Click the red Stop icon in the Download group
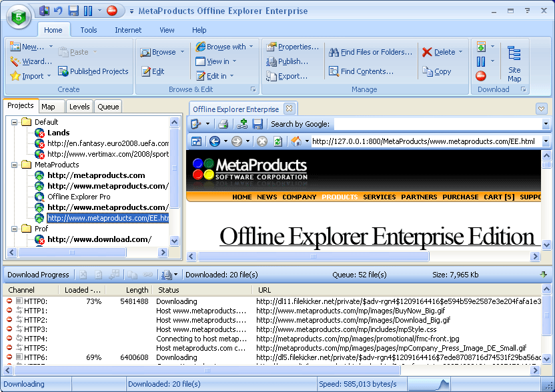Image resolution: width=555 pixels, height=392 pixels. (481, 76)
